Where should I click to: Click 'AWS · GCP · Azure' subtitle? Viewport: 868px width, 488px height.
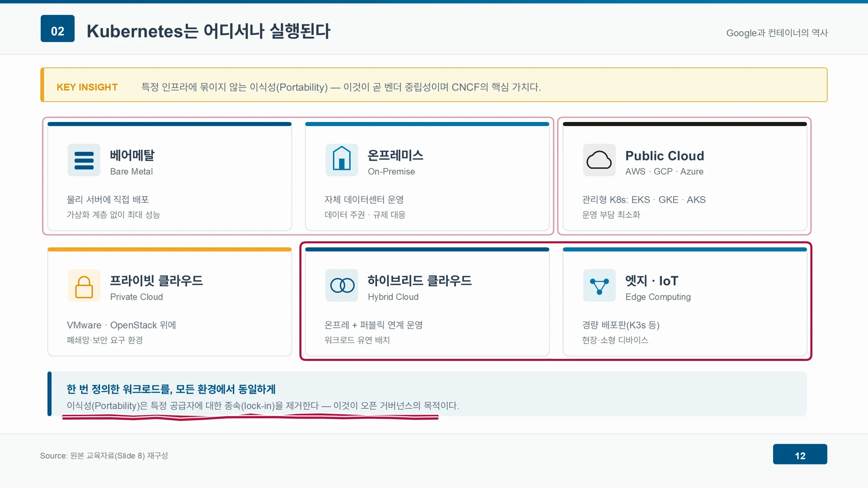pos(665,172)
